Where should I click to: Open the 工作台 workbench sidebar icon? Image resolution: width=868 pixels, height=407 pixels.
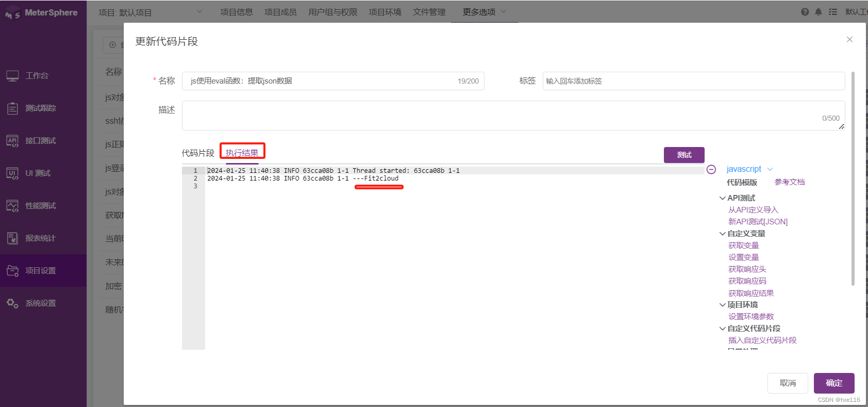tap(12, 76)
